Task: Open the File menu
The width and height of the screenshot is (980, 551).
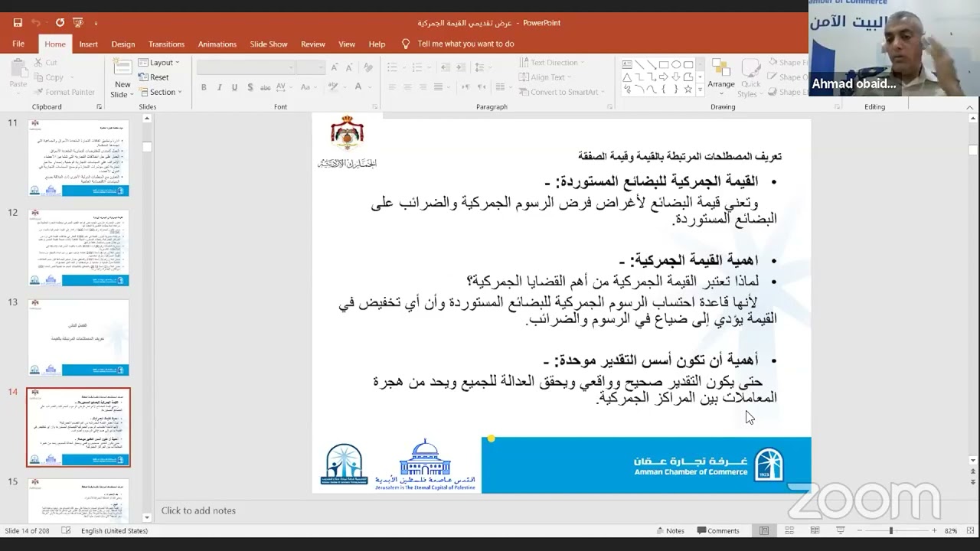Action: [x=18, y=44]
